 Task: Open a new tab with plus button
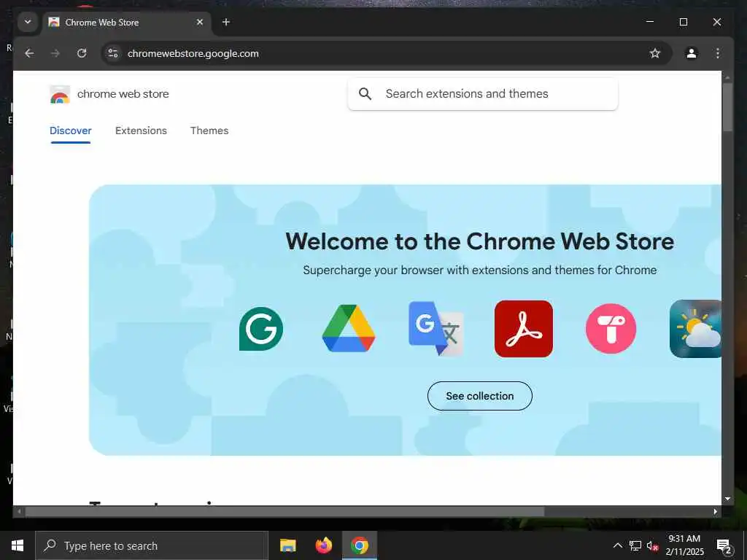coord(226,22)
